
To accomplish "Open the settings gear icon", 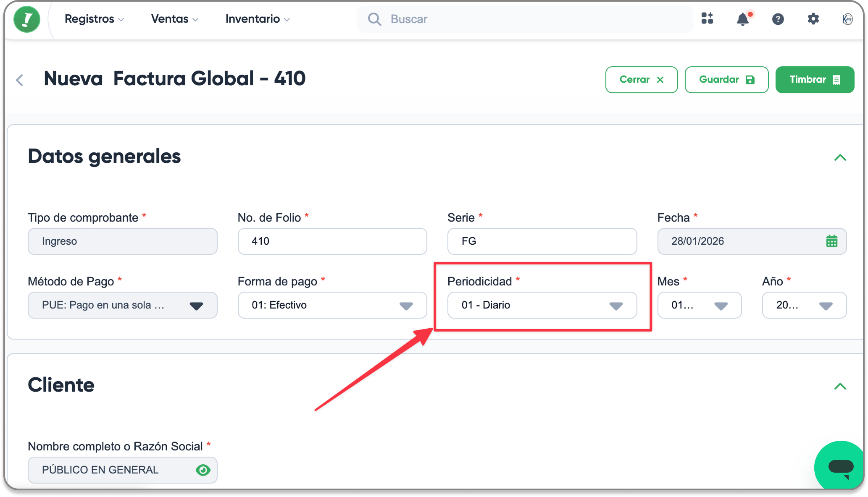I will tap(813, 19).
